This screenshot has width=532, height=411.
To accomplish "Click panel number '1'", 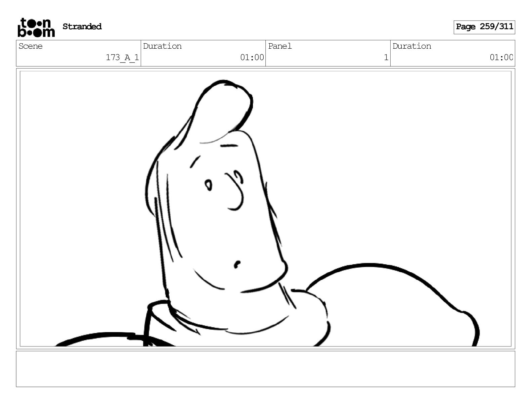I will (x=386, y=57).
